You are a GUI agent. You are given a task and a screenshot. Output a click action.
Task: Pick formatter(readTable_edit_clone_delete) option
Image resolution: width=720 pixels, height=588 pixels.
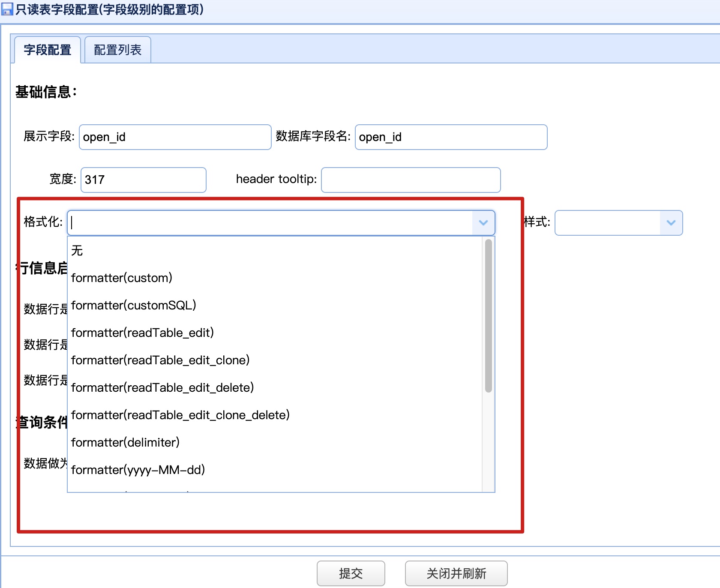tap(275, 415)
